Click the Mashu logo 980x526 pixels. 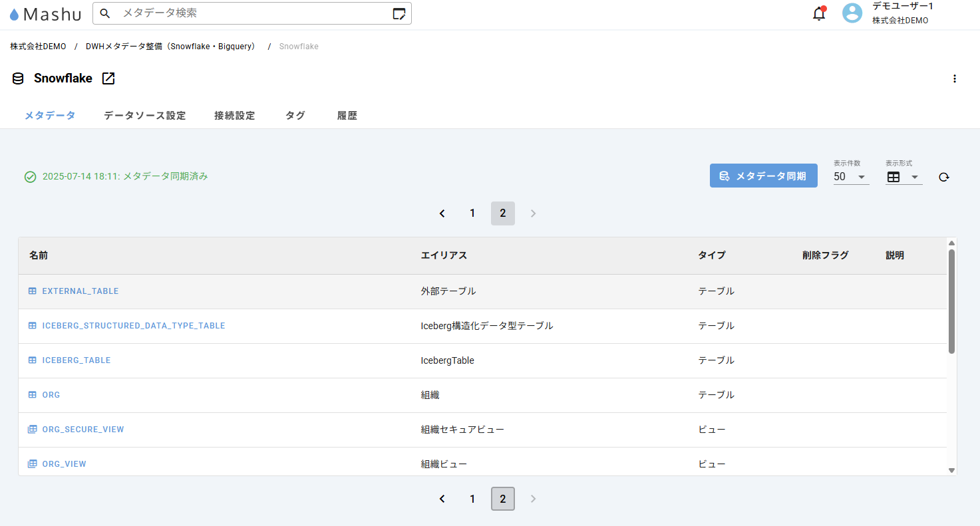[x=46, y=13]
